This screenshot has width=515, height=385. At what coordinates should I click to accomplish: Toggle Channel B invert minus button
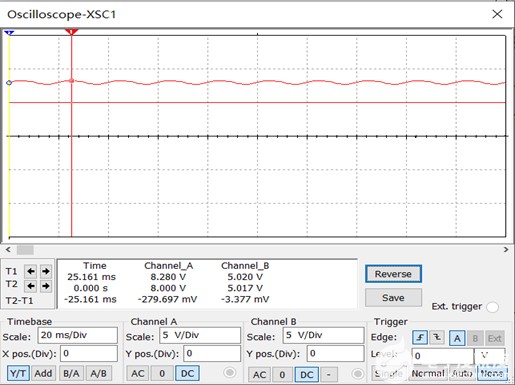tap(329, 374)
